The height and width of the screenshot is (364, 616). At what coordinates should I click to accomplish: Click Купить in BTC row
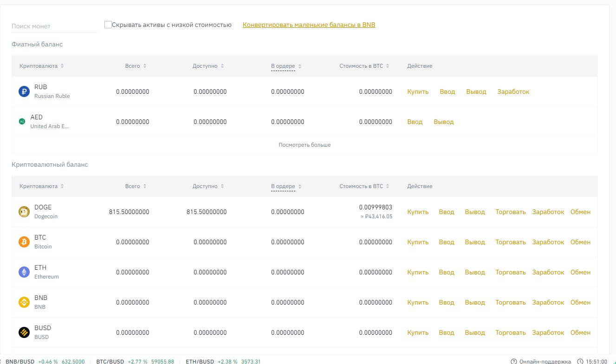click(x=418, y=242)
